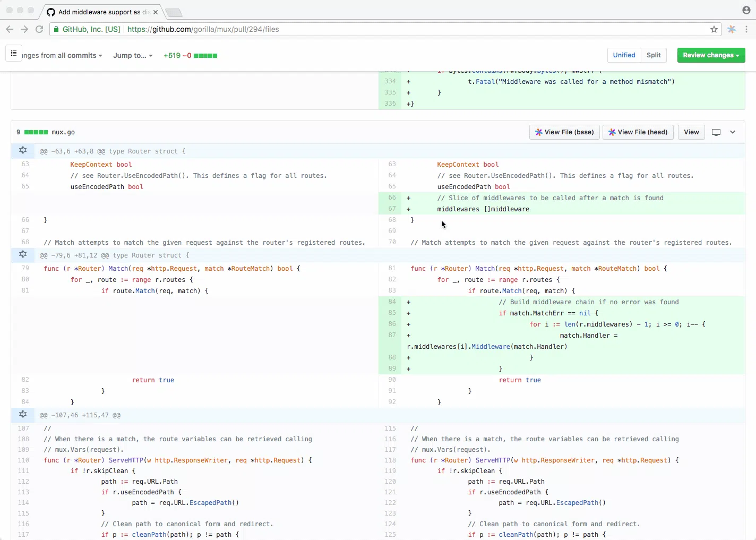Open the Review changes dropdown
Screen dimensions: 756x540
[x=711, y=55]
